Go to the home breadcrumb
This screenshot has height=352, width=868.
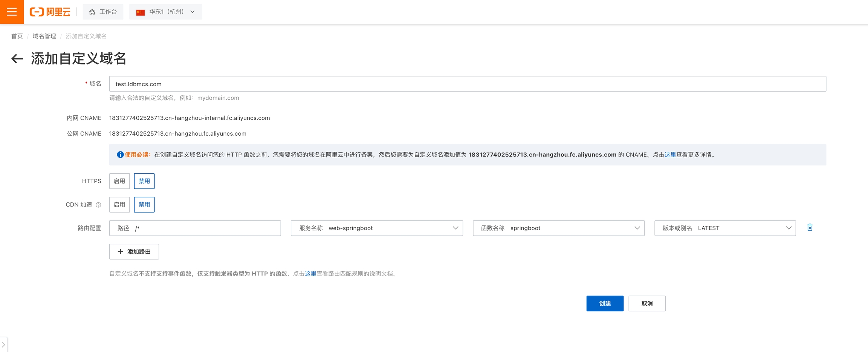click(x=17, y=36)
